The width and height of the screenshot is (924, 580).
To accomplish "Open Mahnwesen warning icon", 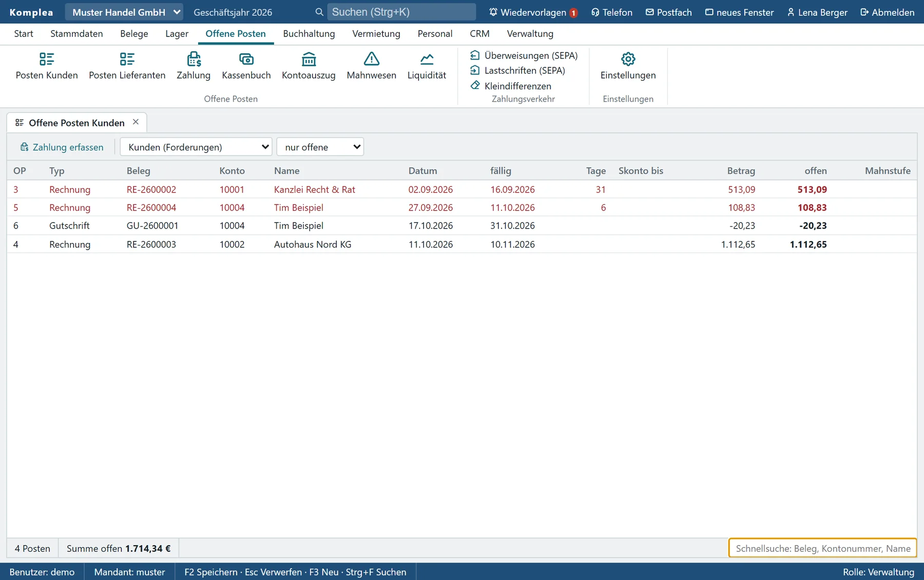I will pyautogui.click(x=372, y=66).
